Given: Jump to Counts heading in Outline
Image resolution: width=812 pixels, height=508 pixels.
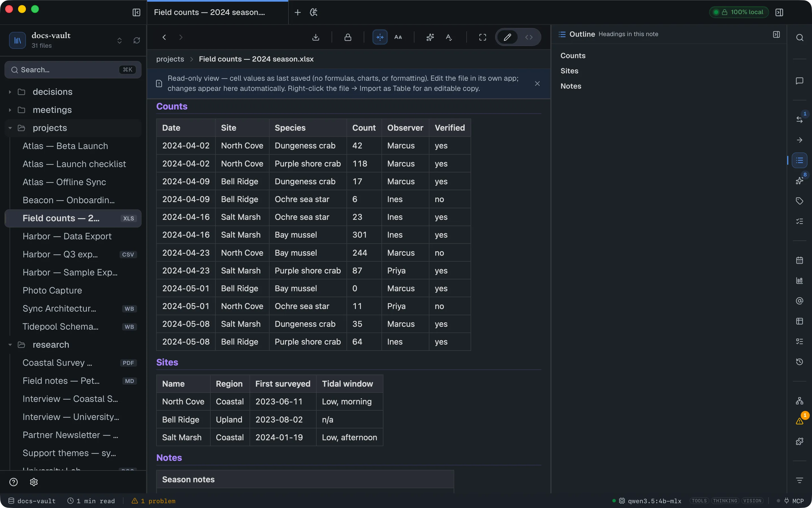Looking at the screenshot, I should 573,56.
